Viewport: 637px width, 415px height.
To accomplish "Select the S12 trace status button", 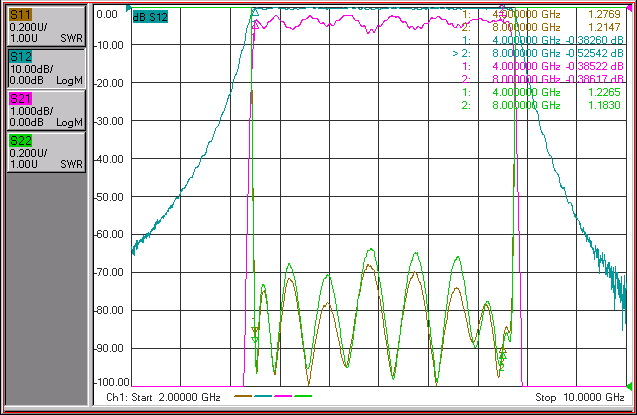I will pos(46,69).
